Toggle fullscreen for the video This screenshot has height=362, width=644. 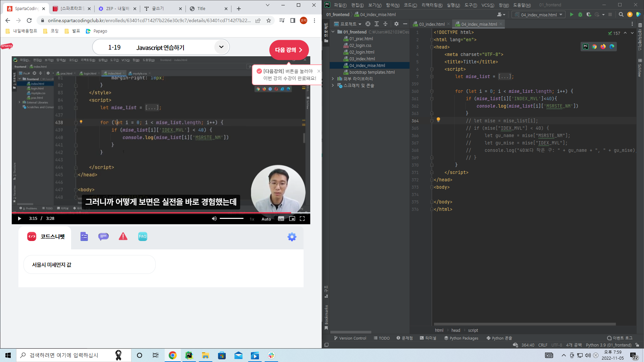pos(302,219)
